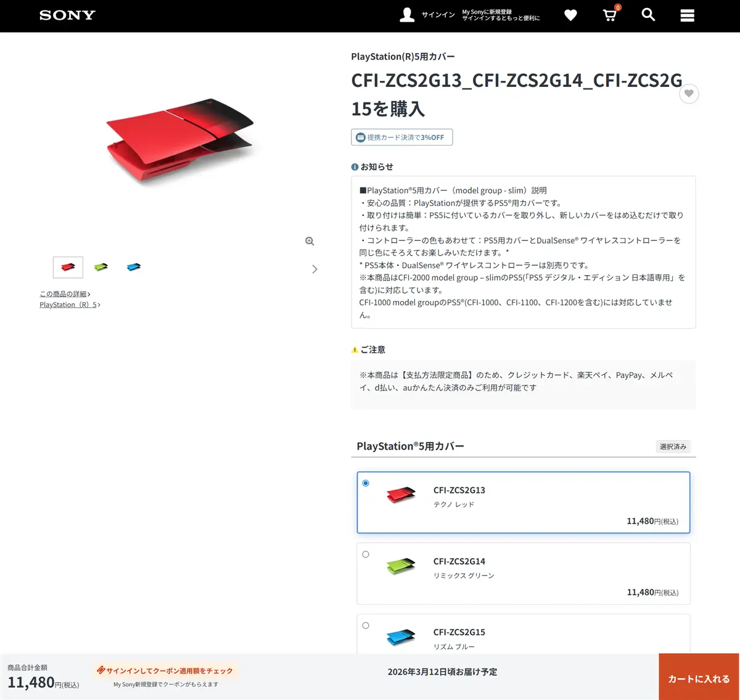
Task: Expand この商品の詳細 link
Action: tap(65, 294)
